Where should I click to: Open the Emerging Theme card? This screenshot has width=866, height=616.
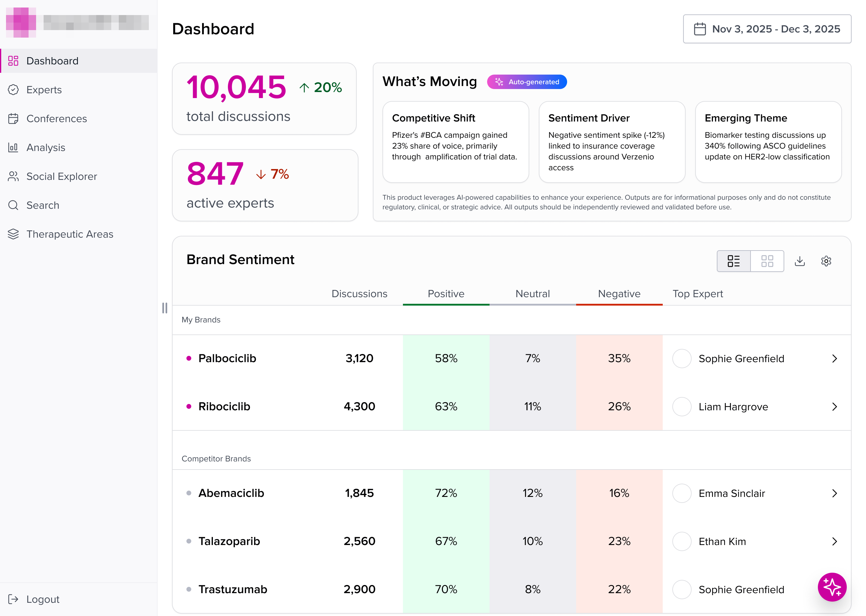coord(768,142)
